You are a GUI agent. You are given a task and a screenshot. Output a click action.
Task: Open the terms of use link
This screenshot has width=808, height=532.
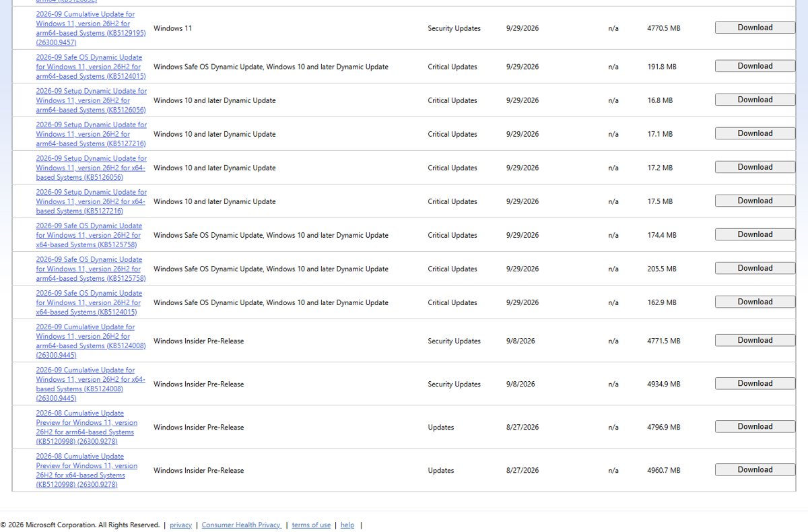[x=311, y=525]
